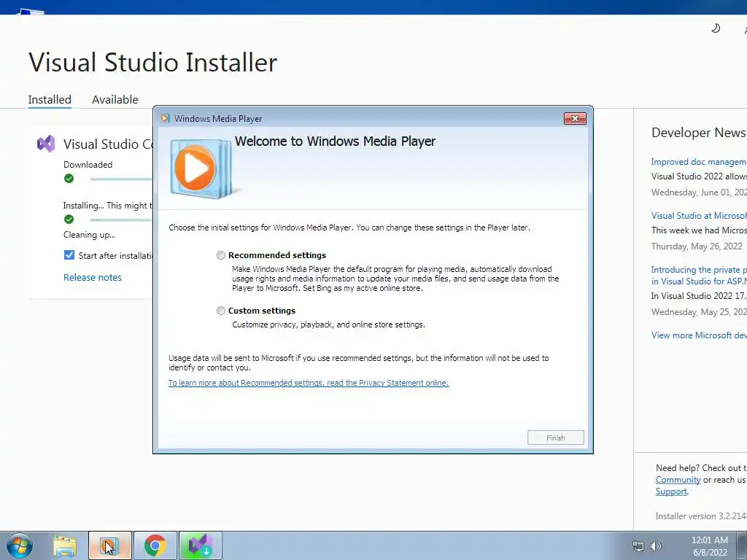747x560 pixels.
Task: Open the Community help link
Action: [x=678, y=480]
